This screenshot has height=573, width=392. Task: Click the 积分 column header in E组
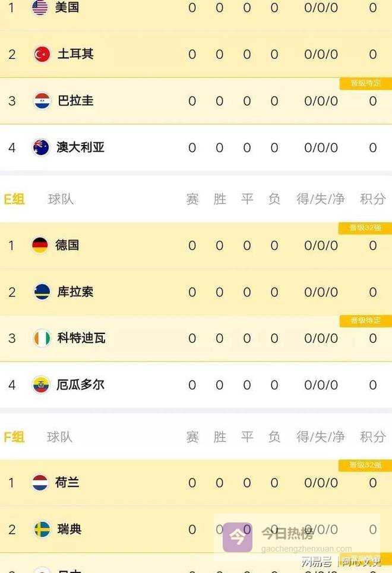tap(372, 199)
